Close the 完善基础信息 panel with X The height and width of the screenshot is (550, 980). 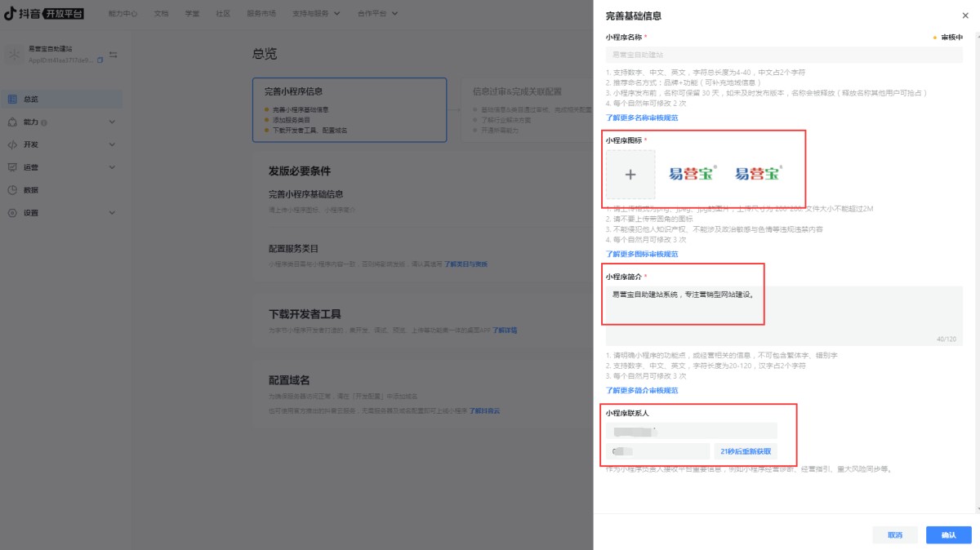click(x=966, y=16)
